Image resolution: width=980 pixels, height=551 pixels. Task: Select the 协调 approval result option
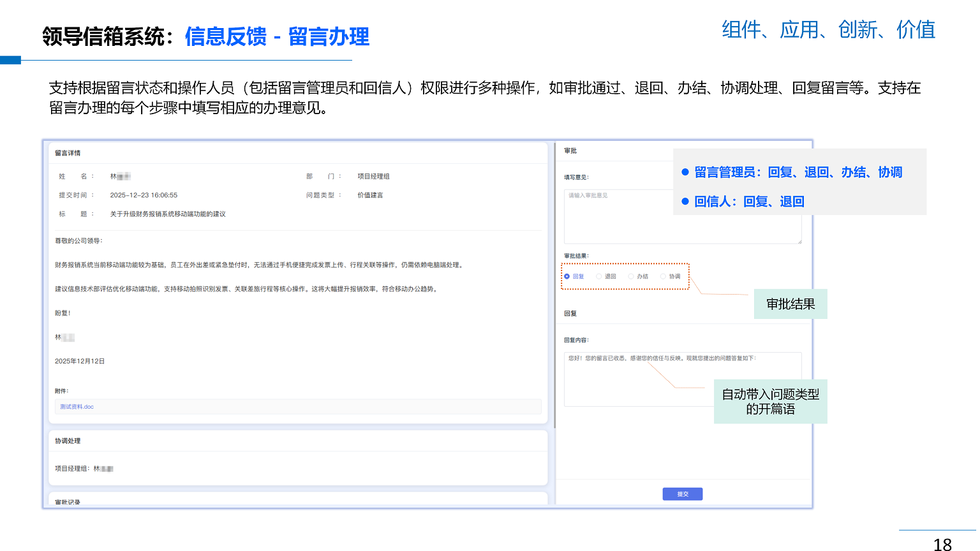[664, 276]
